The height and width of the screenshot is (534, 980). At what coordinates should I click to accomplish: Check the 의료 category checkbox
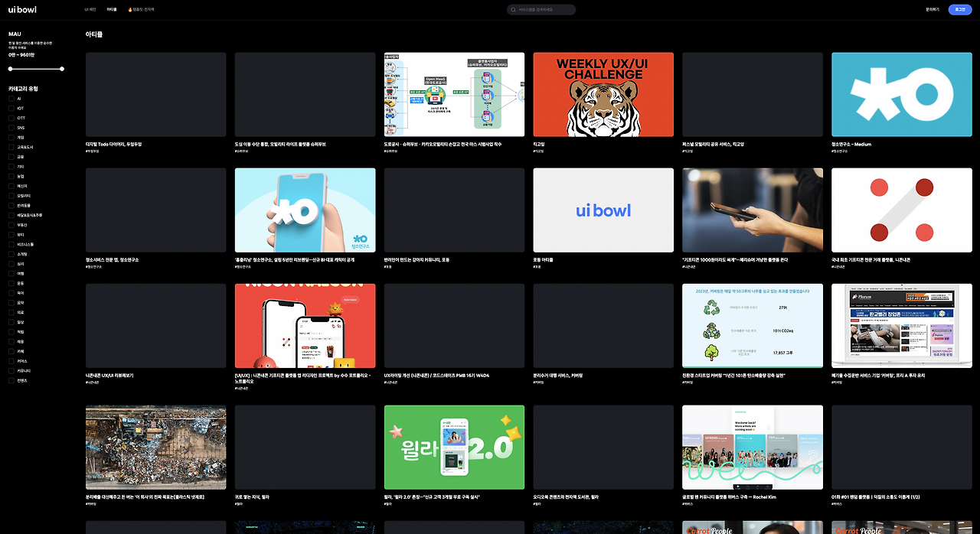11,313
